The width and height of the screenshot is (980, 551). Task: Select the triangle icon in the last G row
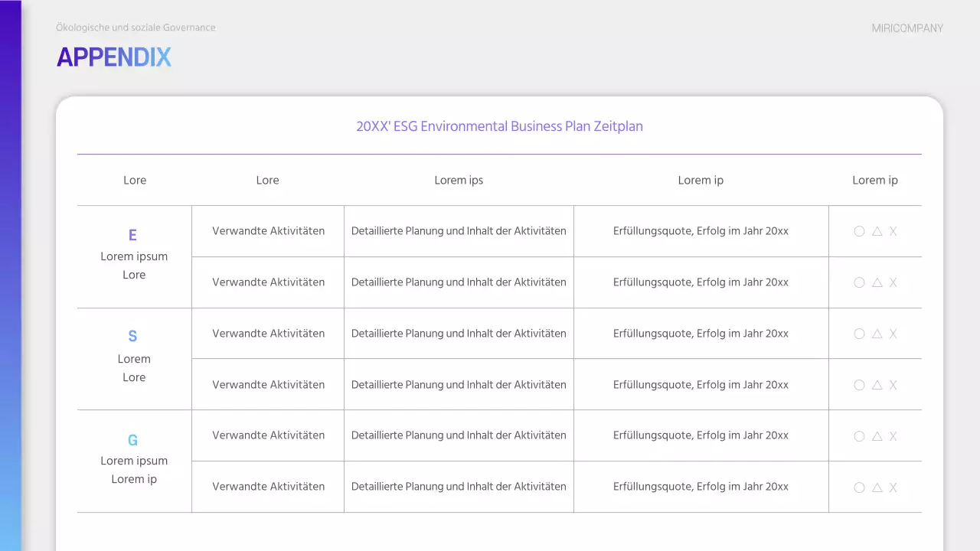[x=877, y=487]
